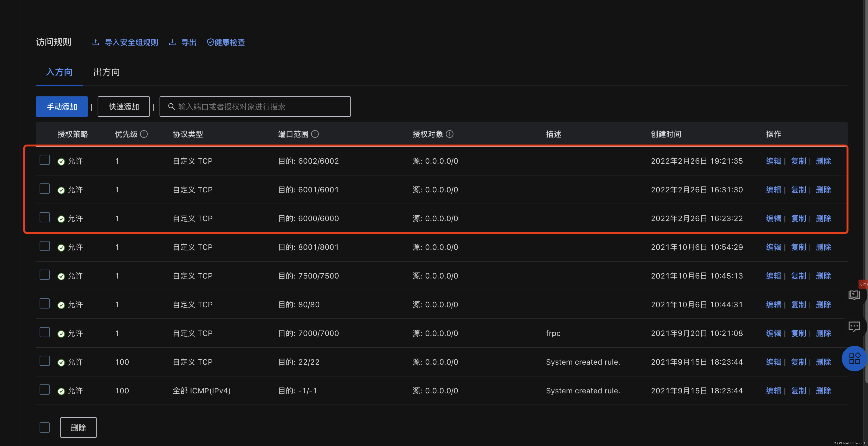Click the info icon beside 优先级 header

click(144, 134)
